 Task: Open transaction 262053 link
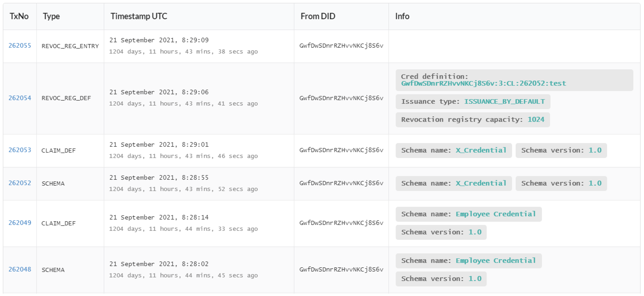pyautogui.click(x=20, y=150)
